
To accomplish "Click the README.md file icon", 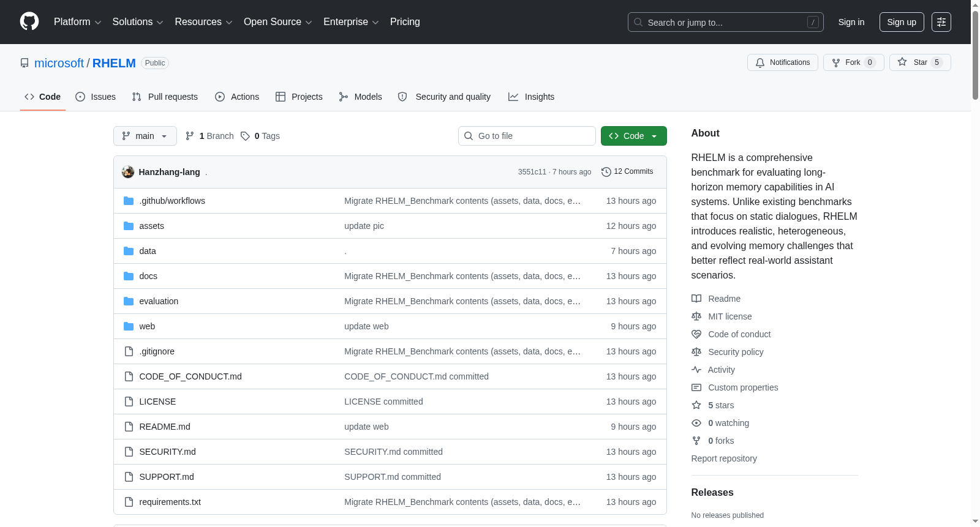I will [x=129, y=427].
